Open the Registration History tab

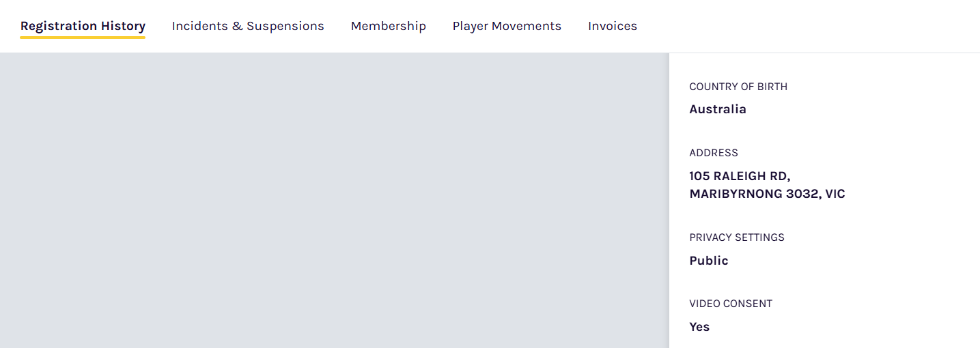[x=83, y=26]
